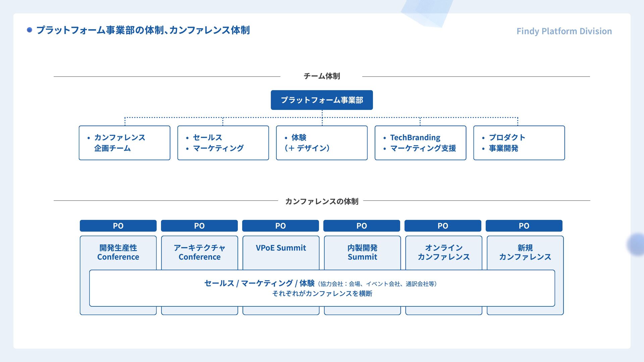Click the Findy Platform Division text

[x=564, y=31]
